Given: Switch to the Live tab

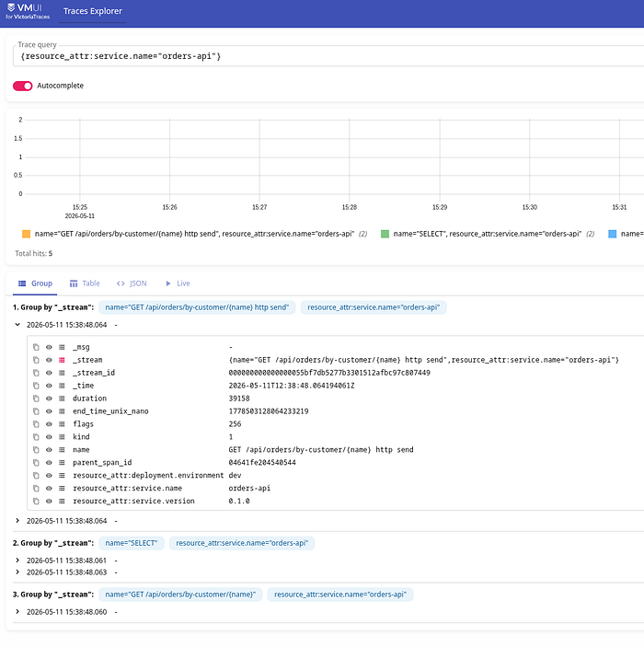Looking at the screenshot, I should (178, 283).
